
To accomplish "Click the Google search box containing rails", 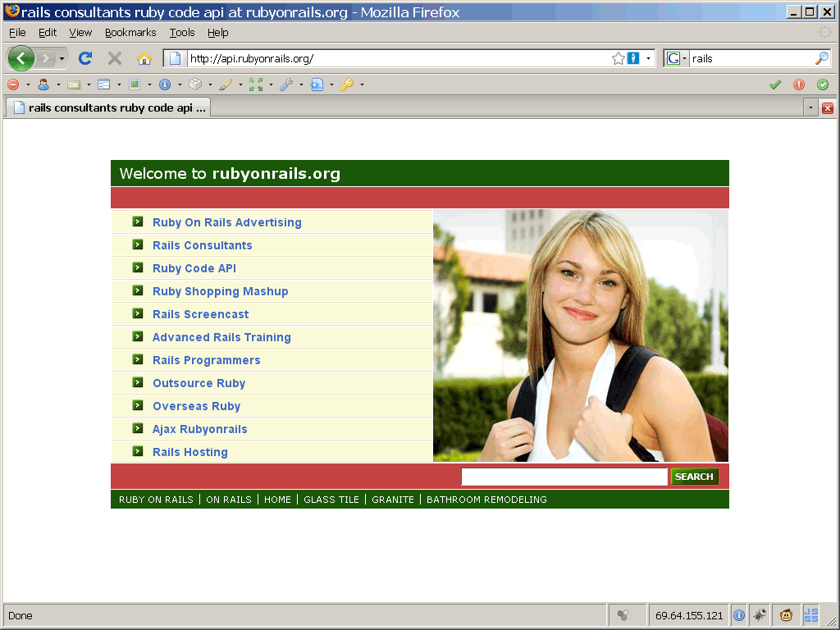I will tap(751, 58).
